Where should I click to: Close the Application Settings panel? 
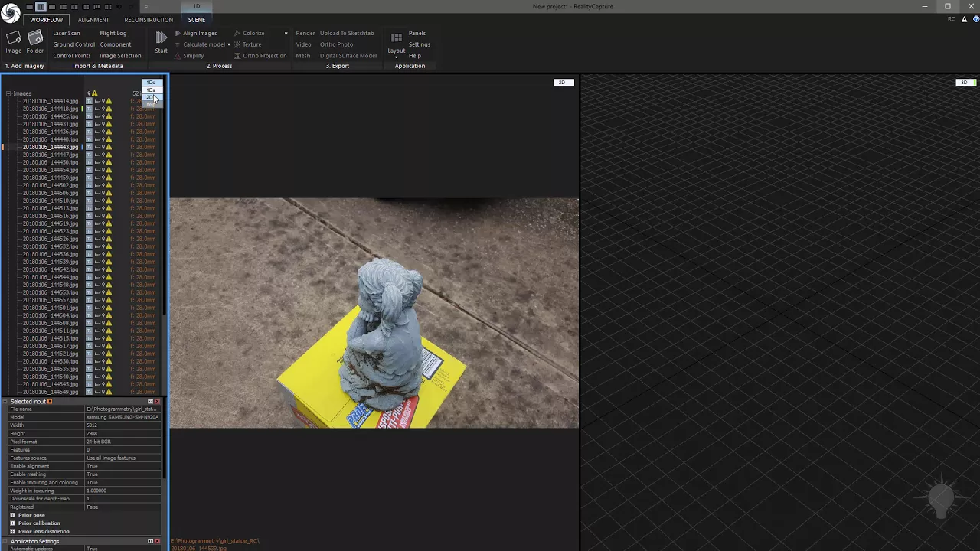point(157,541)
